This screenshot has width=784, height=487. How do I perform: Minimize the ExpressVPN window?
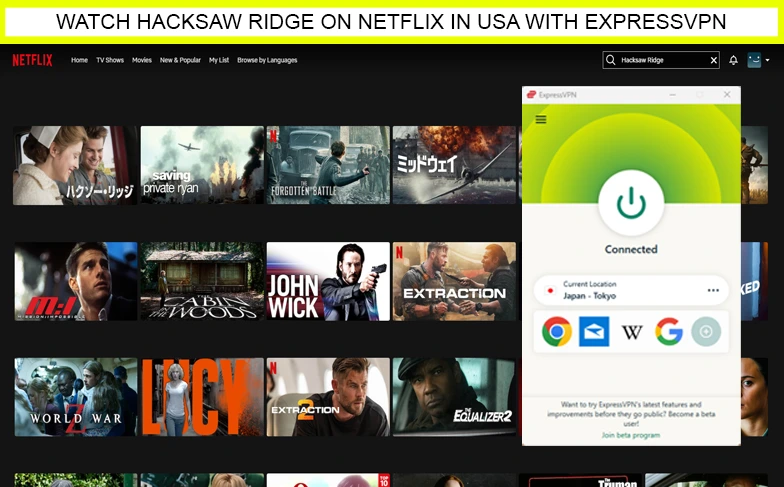[x=672, y=94]
